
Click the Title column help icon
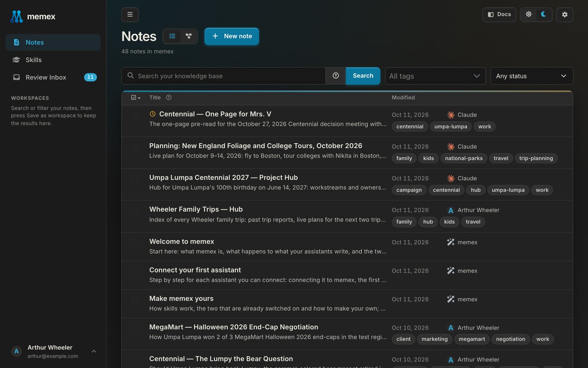(x=168, y=97)
